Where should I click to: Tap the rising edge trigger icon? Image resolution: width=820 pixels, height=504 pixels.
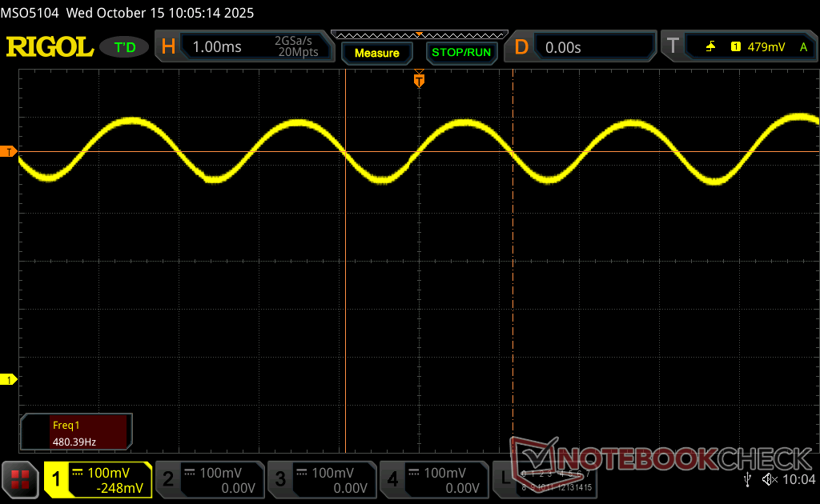click(710, 47)
